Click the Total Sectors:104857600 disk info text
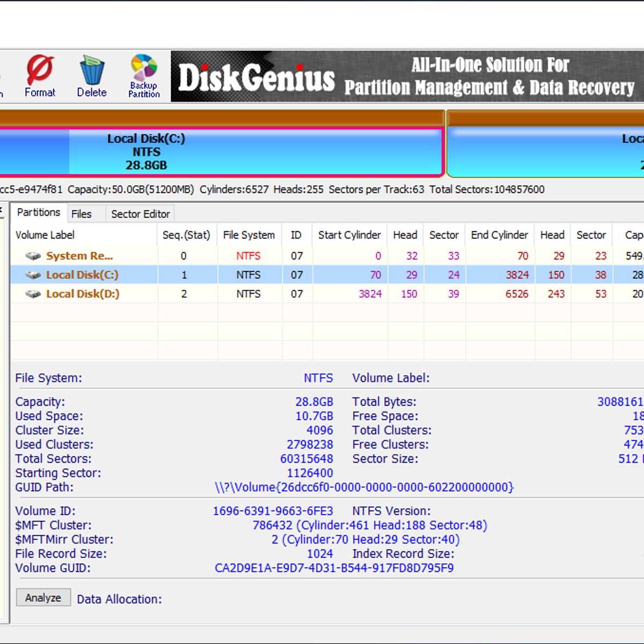 click(x=487, y=189)
